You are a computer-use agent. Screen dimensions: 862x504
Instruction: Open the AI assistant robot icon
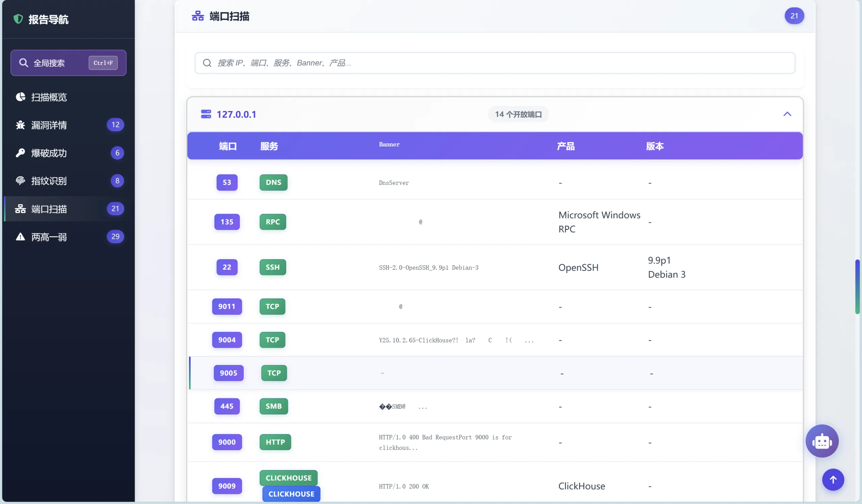pos(822,441)
